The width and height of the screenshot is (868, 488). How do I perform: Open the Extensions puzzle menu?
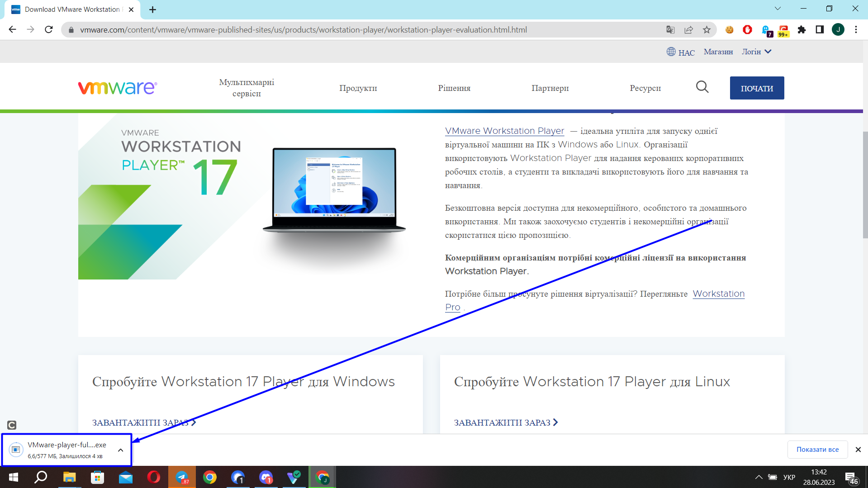802,30
